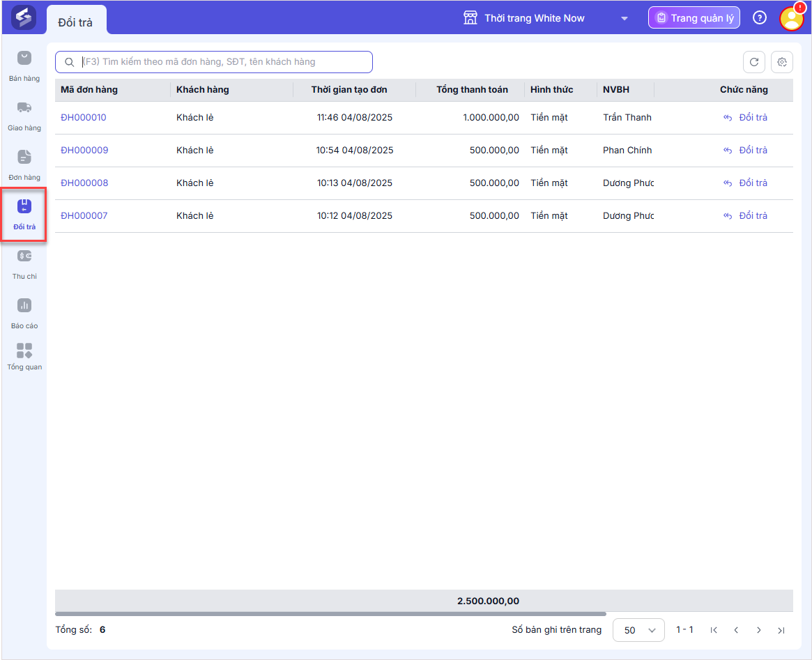This screenshot has width=812, height=660.
Task: Open order link ĐH000010
Action: click(x=84, y=118)
